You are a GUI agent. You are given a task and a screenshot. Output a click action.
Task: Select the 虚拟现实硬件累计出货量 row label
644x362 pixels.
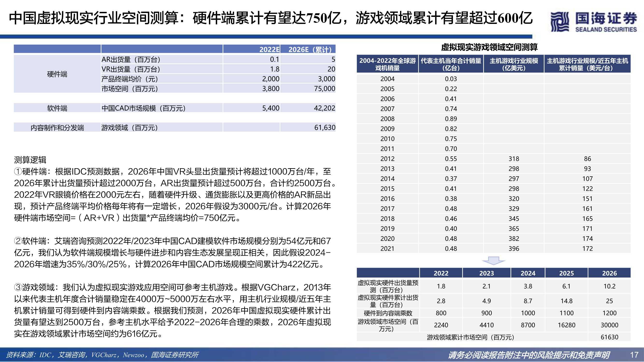tap(388, 301)
